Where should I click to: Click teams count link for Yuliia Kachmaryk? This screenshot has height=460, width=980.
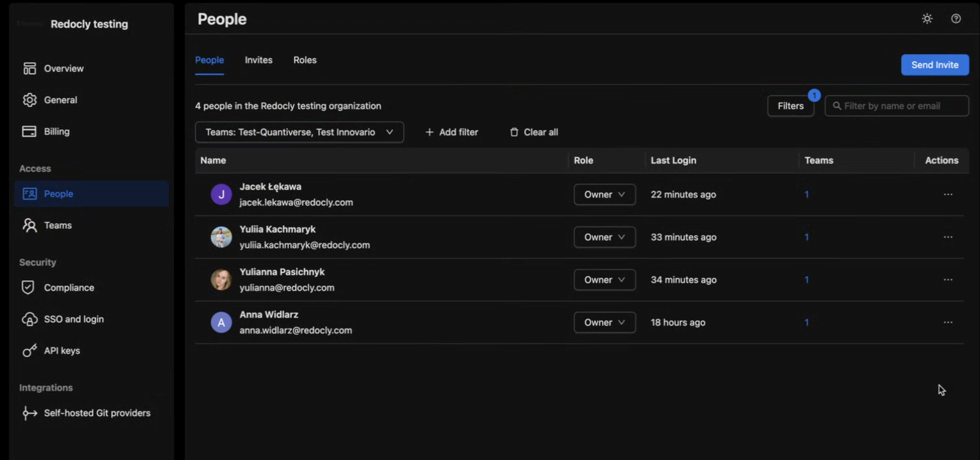pyautogui.click(x=806, y=237)
